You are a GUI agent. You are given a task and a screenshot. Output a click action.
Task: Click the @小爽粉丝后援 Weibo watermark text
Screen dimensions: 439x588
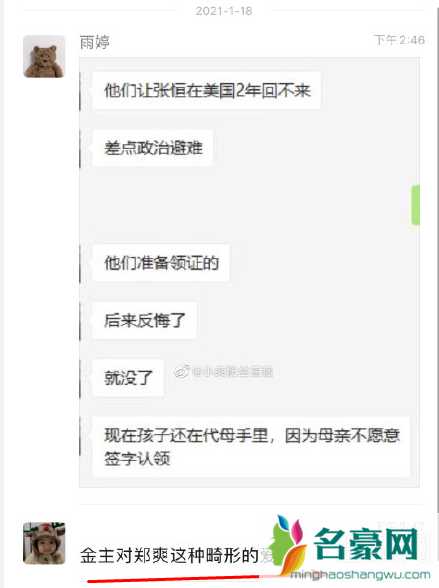point(232,372)
